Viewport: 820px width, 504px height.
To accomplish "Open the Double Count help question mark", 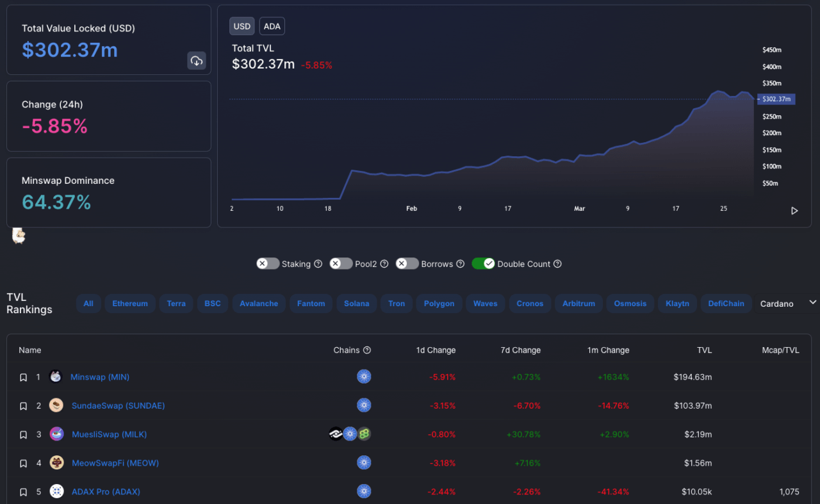I will (557, 264).
